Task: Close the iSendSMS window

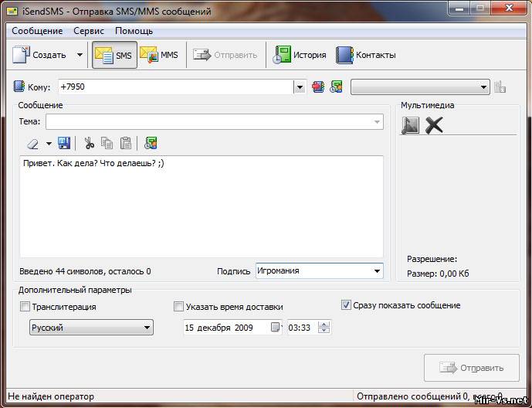Action: [x=509, y=8]
